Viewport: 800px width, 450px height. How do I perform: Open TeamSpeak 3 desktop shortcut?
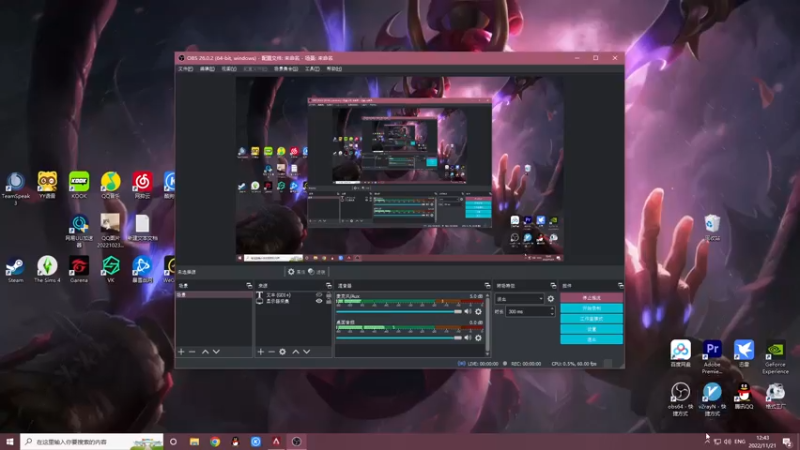point(15,188)
